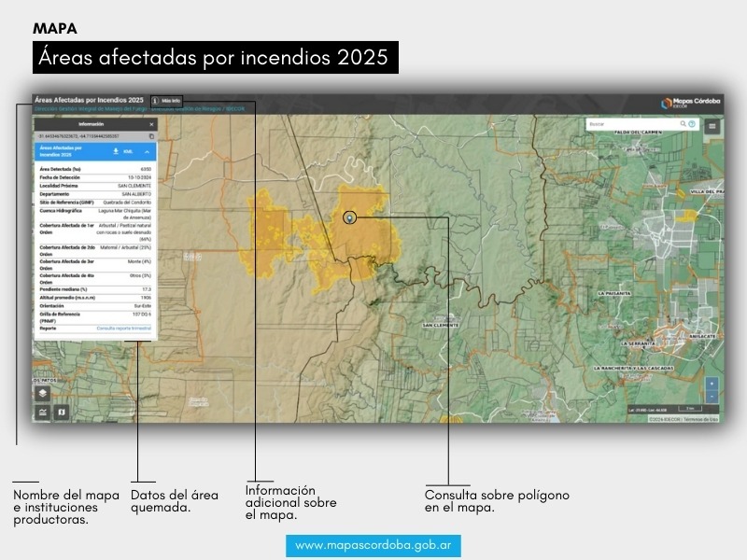
Task: Click the search magnifier icon
Action: [684, 123]
